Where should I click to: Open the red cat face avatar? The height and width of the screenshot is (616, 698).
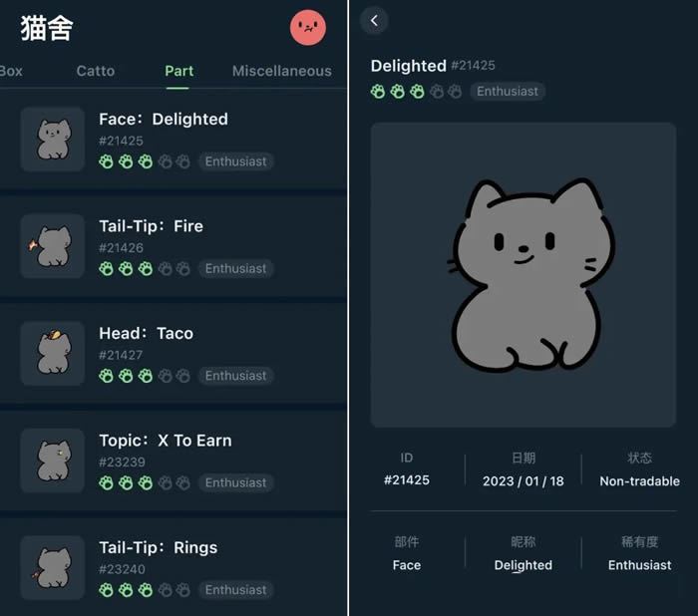pos(308,27)
